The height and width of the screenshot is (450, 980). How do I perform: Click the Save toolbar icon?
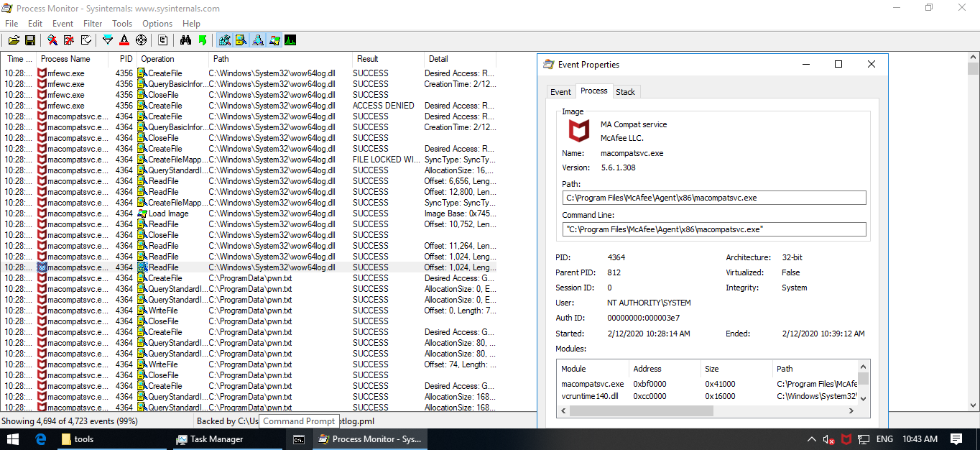[30, 40]
